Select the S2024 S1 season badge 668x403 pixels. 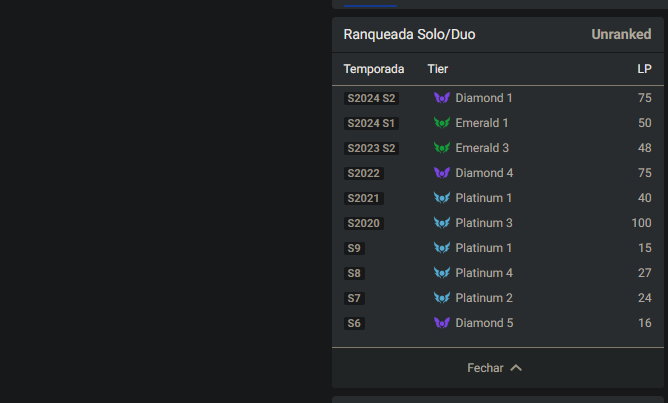[371, 124]
